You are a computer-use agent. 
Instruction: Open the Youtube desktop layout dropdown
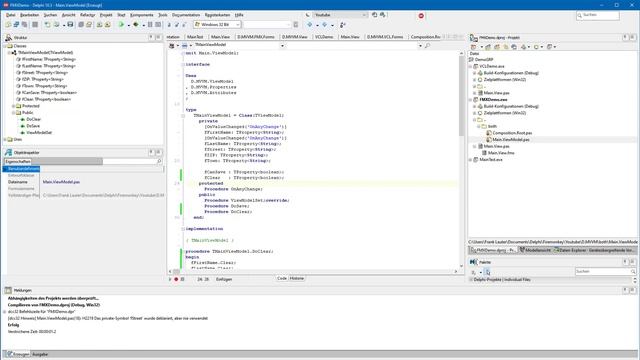[x=340, y=15]
